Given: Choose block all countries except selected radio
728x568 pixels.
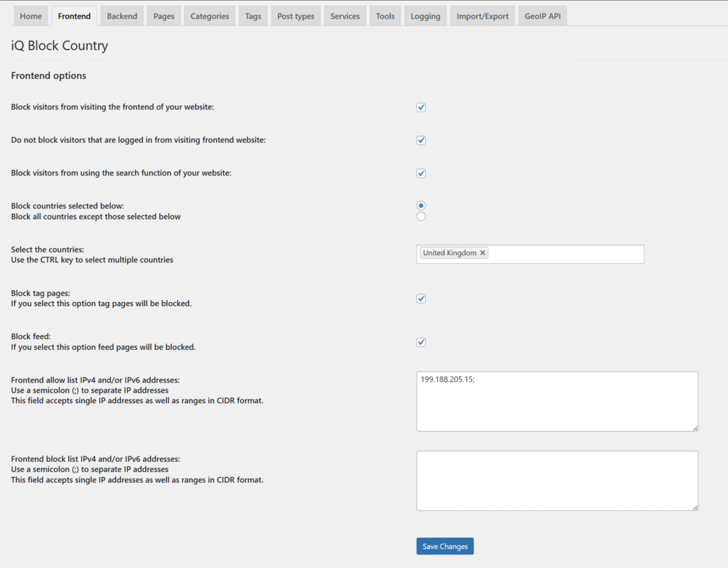Looking at the screenshot, I should (x=421, y=216).
